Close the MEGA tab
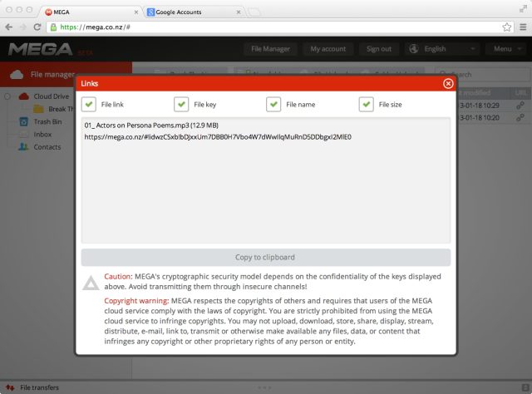This screenshot has width=532, height=394. click(136, 12)
